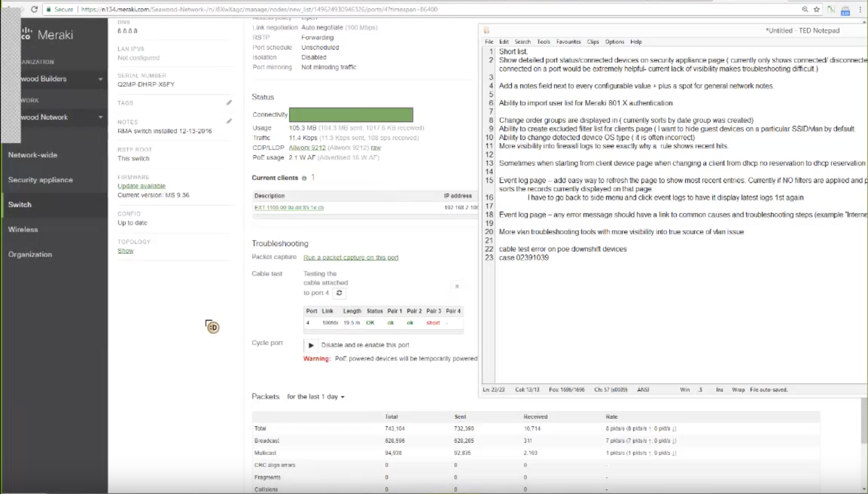Edit Notes using its pencil icon
Image resolution: width=868 pixels, height=494 pixels.
point(230,120)
